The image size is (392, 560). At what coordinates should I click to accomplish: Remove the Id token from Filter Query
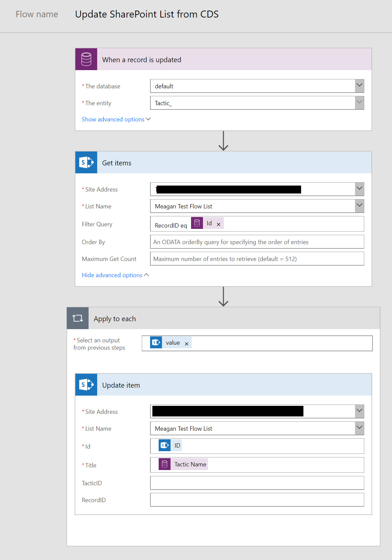(218, 224)
